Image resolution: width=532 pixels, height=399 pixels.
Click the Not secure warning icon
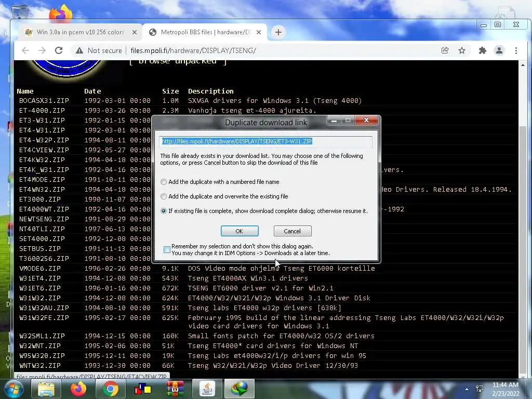pos(79,50)
